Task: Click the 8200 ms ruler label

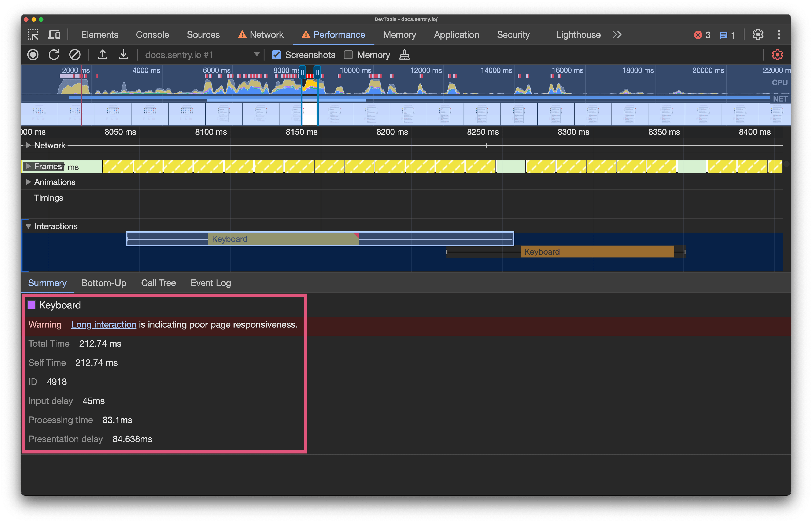Action: (x=392, y=132)
